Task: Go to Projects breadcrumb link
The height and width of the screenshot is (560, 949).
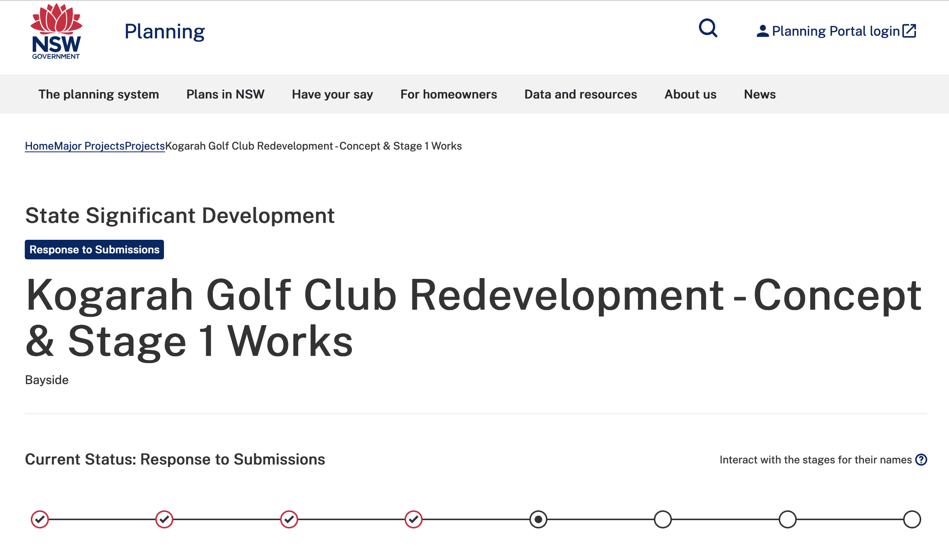Action: coord(145,146)
